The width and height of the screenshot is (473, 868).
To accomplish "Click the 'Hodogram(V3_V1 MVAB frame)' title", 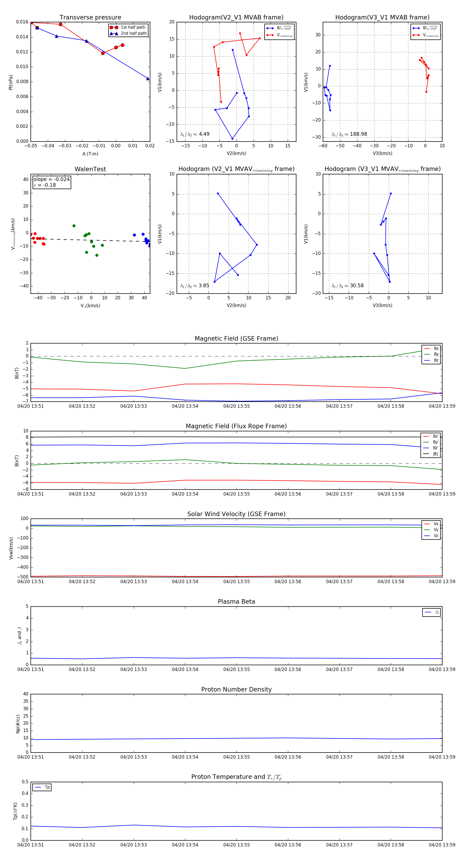I will [382, 17].
